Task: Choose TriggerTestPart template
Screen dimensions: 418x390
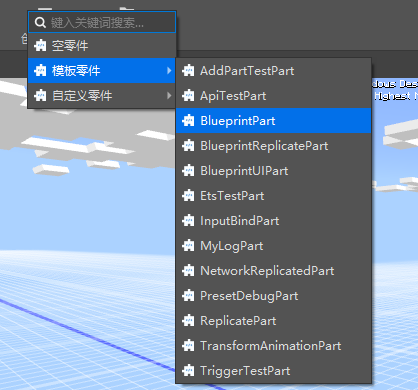Action: coord(273,371)
